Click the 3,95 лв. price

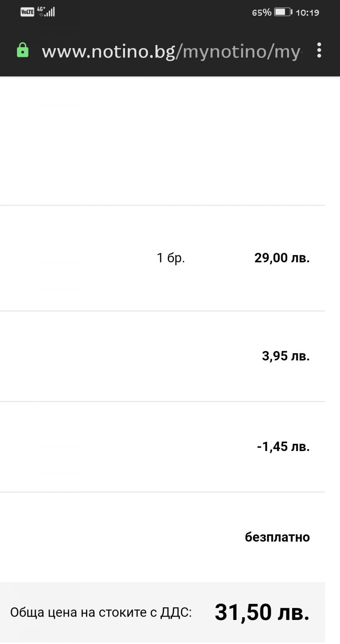[x=286, y=356]
